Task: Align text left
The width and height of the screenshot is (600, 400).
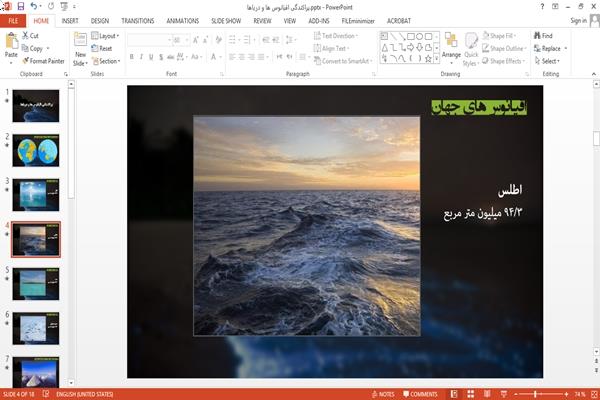Action: click(232, 57)
